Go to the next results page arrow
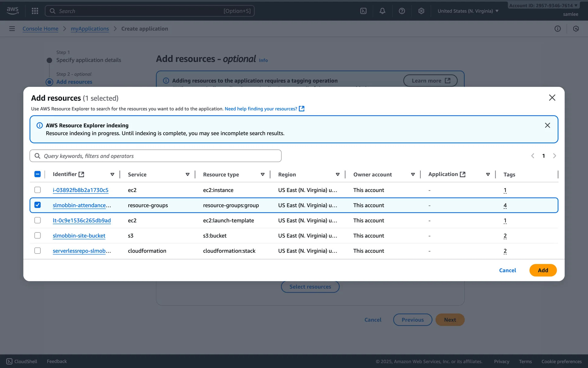The image size is (588, 368). coord(554,156)
